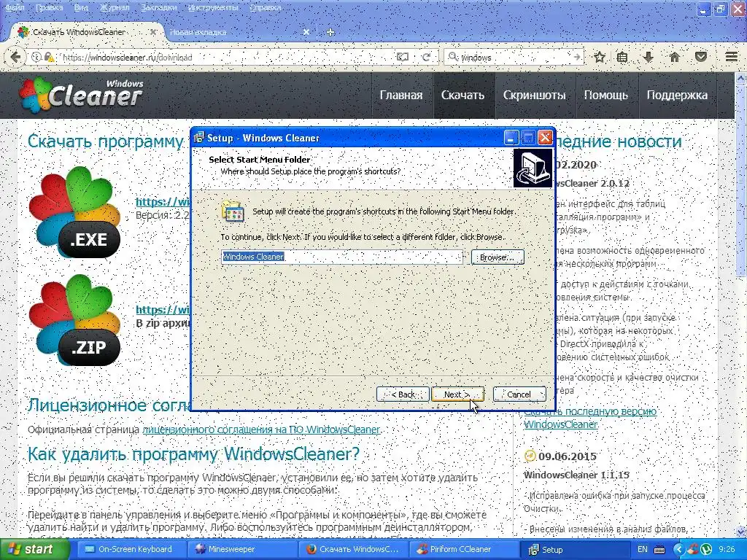Open the Firefox hamburger menu
This screenshot has height=560, width=747.
coord(731,57)
